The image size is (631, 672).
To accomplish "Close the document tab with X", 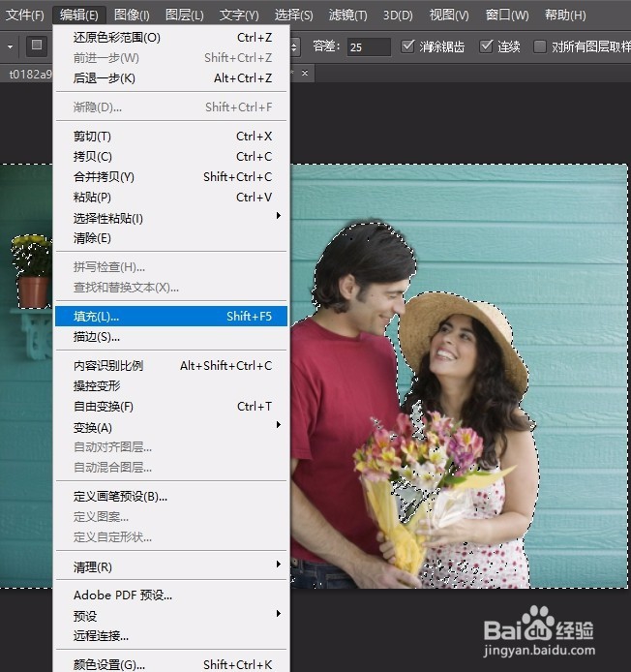I will click(305, 74).
